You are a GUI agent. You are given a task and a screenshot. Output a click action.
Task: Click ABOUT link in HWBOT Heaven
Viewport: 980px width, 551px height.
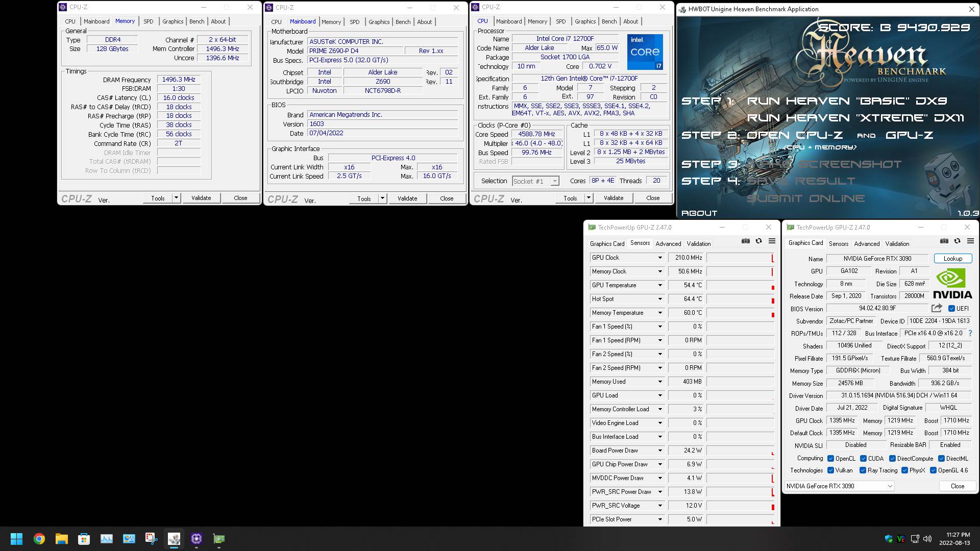pos(699,213)
